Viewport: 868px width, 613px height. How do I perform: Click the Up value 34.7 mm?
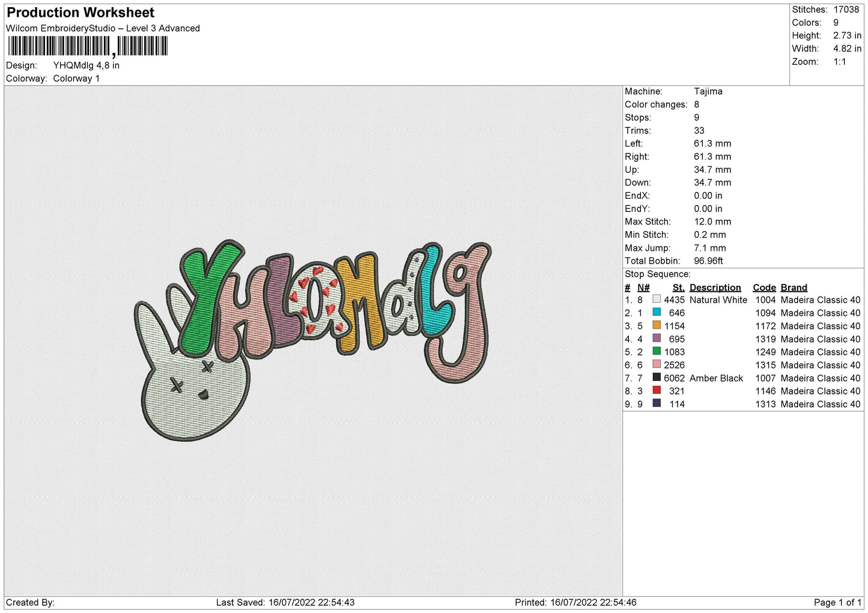pos(712,170)
